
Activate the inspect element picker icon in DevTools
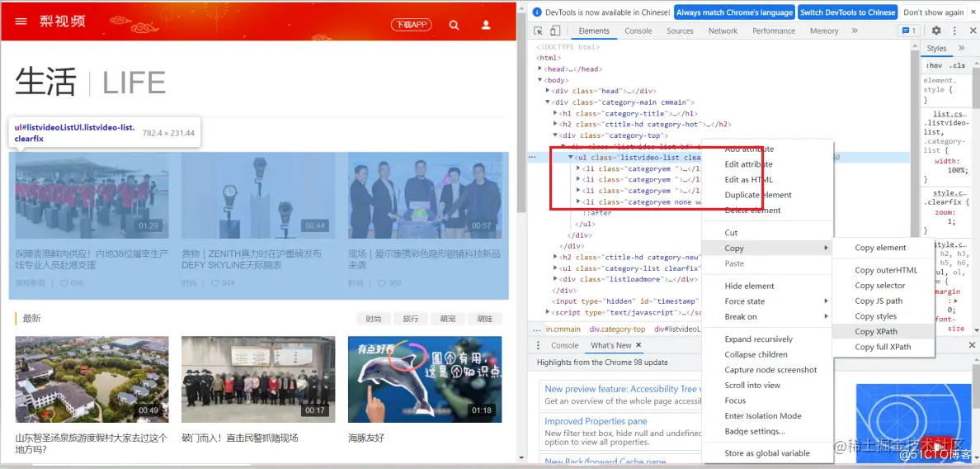pos(538,31)
